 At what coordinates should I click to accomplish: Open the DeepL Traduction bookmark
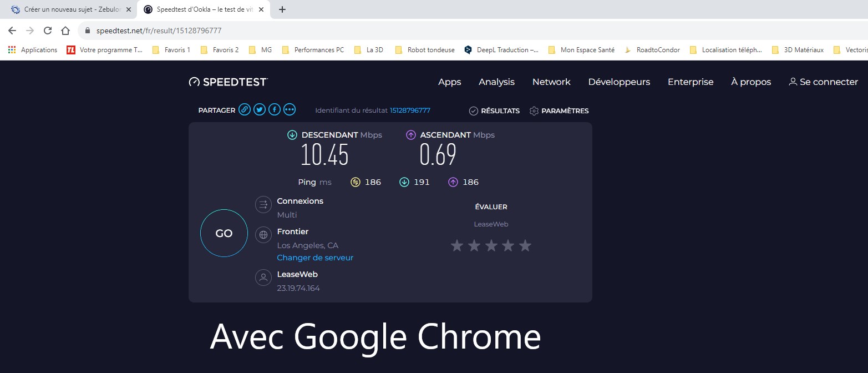click(x=501, y=50)
